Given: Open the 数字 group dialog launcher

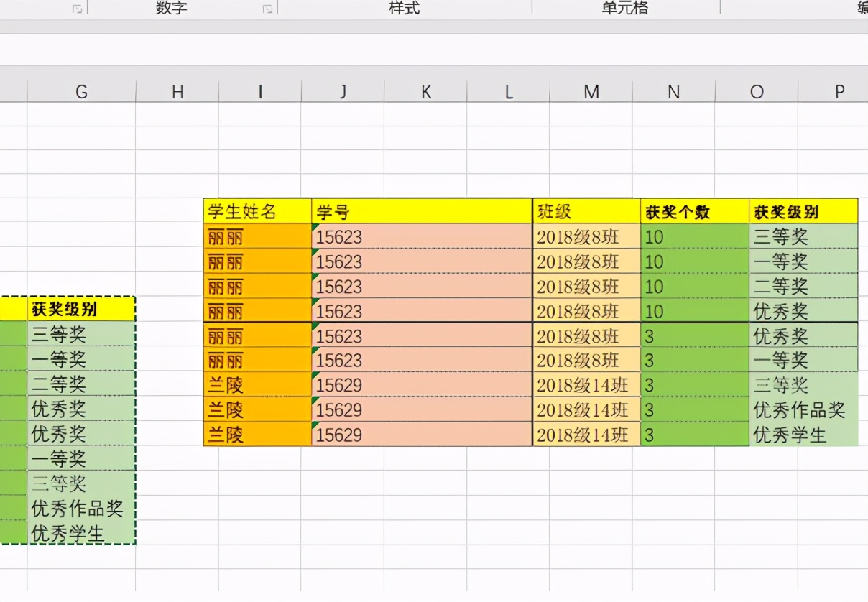Looking at the screenshot, I should point(267,9).
